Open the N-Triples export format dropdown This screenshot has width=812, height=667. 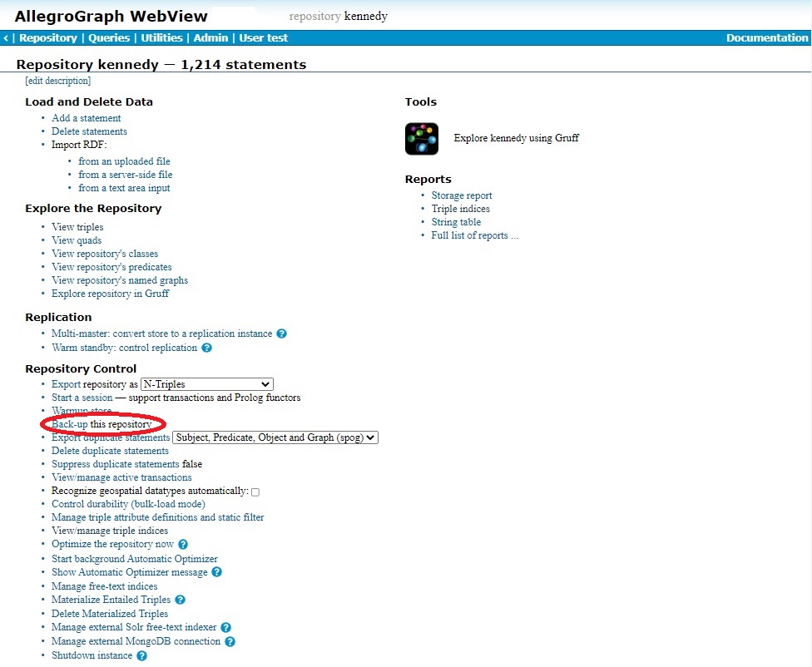[x=207, y=384]
